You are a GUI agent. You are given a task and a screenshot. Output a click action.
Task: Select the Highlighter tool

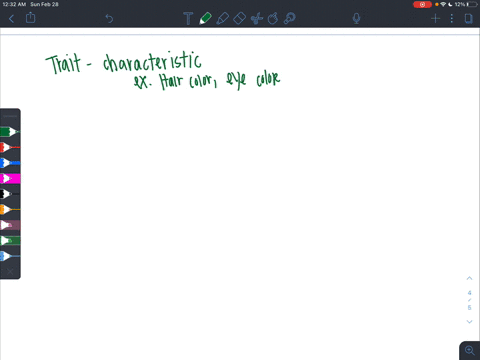tap(222, 18)
